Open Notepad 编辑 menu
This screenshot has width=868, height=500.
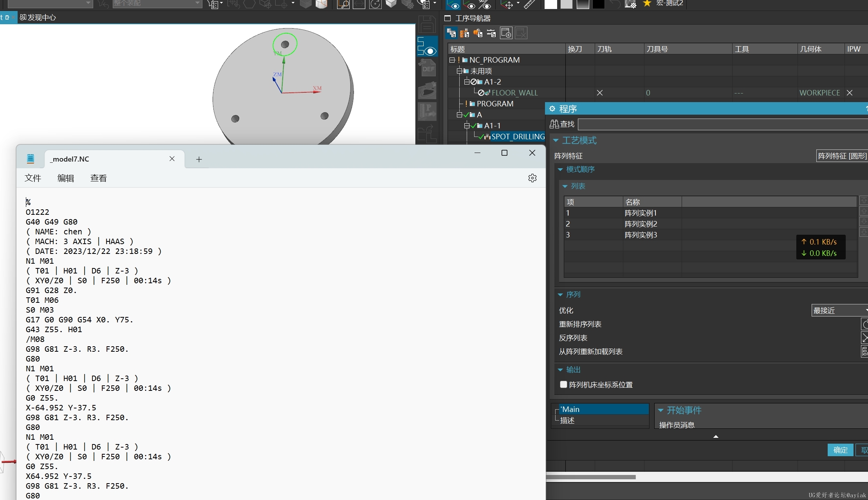66,178
